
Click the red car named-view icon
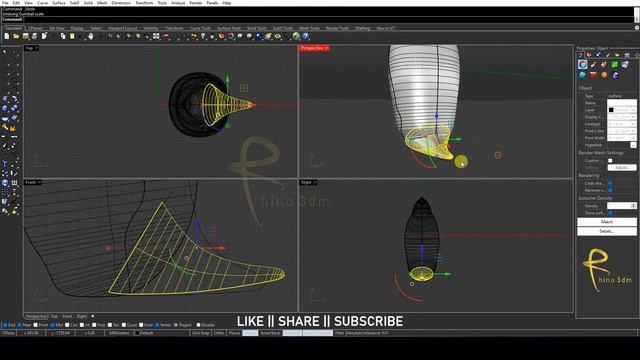click(x=165, y=36)
